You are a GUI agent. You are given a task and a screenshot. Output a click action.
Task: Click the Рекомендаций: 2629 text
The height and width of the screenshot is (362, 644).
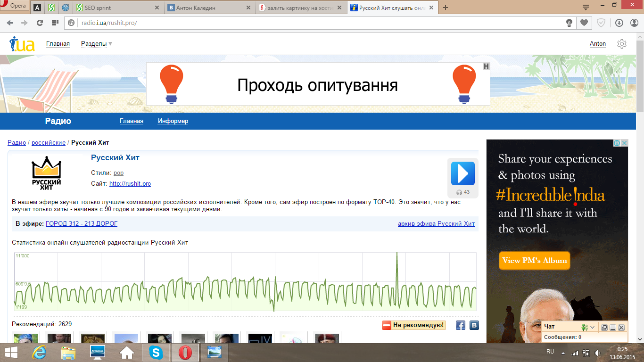pos(42,324)
